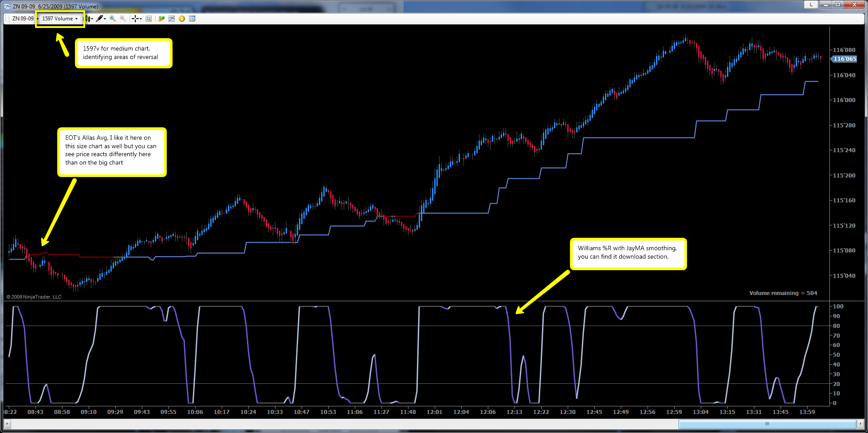Image resolution: width=868 pixels, height=433 pixels.
Task: Click the 2009 NinjaTrader, LLC copyright text
Action: pyautogui.click(x=34, y=297)
